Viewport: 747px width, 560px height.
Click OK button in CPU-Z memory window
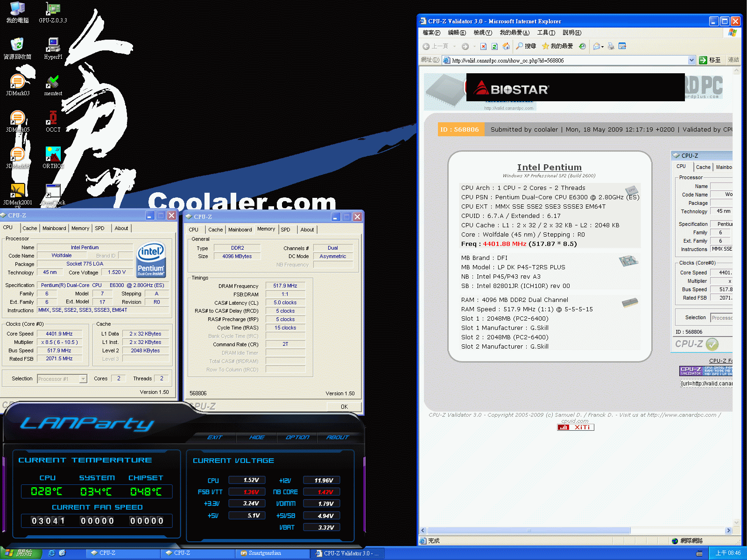click(344, 407)
